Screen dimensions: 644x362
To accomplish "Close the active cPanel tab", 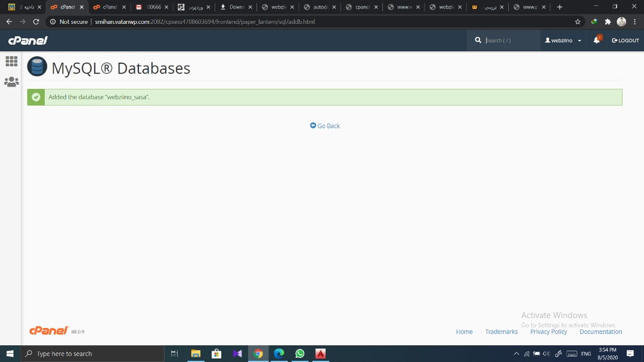I will [82, 7].
